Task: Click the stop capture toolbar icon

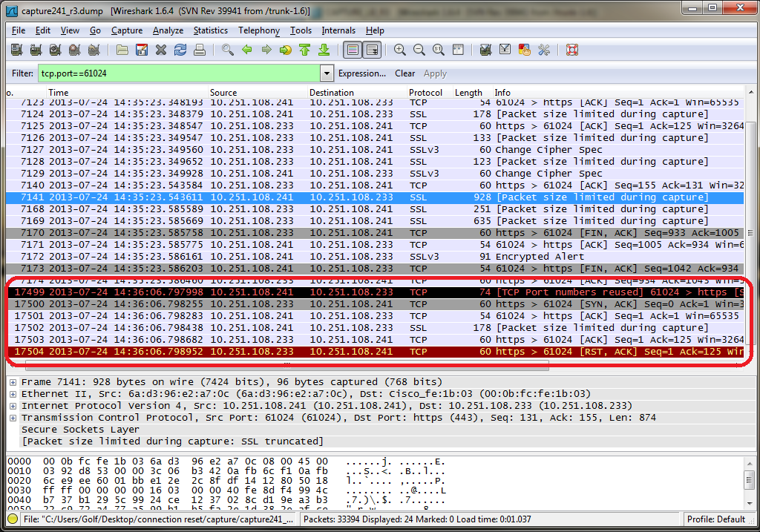Action: tap(75, 50)
